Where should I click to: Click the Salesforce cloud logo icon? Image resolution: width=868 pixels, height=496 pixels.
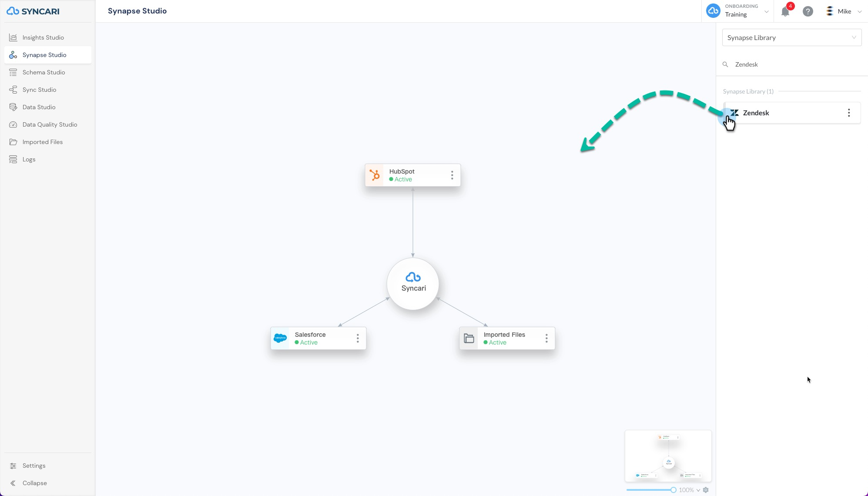pos(280,338)
